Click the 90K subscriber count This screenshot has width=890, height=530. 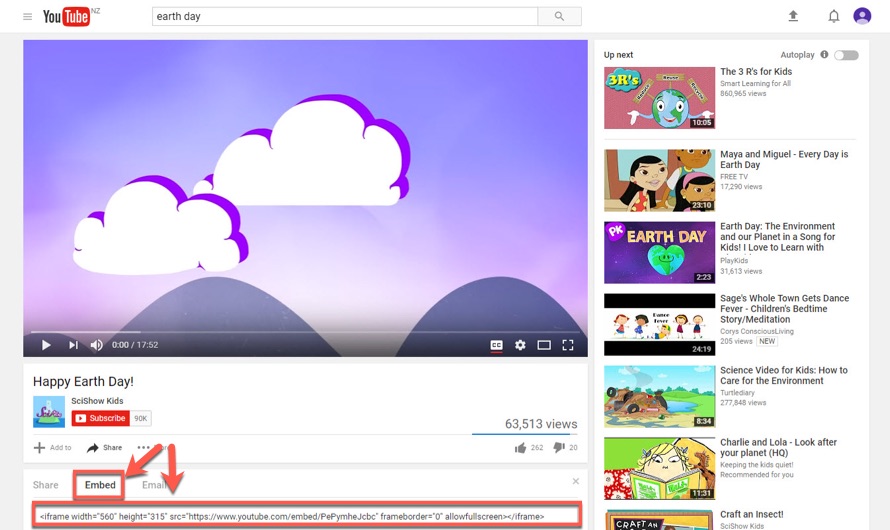pos(141,418)
